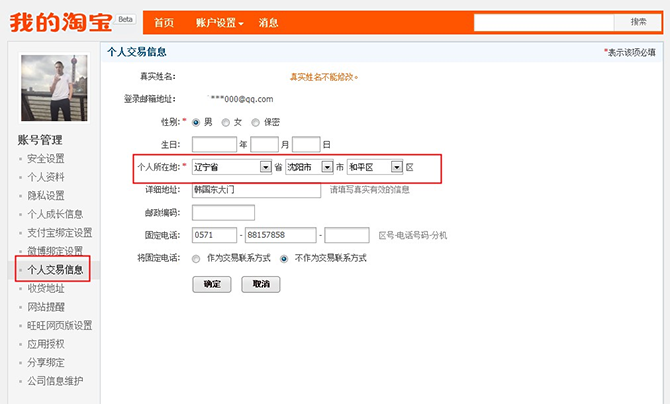Expand the 账户设置 menu
The image size is (670, 404).
pos(220,23)
